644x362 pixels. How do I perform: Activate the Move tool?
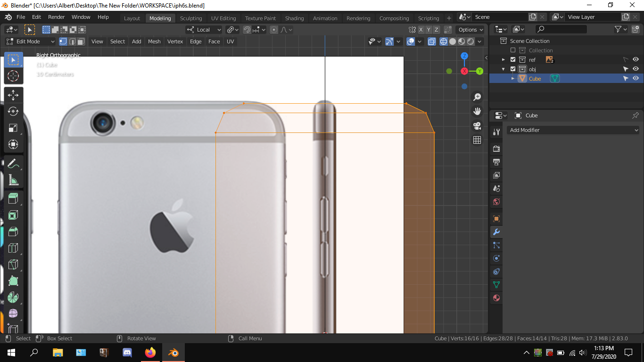click(x=13, y=95)
